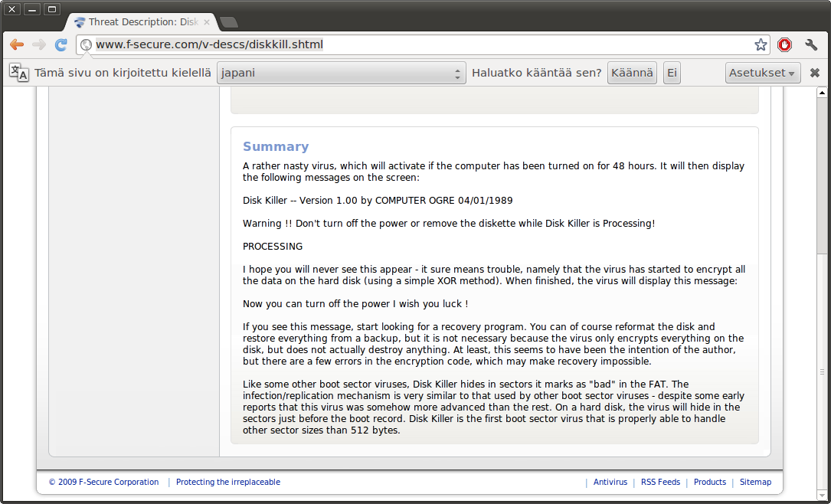Click the forward navigation arrow
831x504 pixels.
pos(39,44)
